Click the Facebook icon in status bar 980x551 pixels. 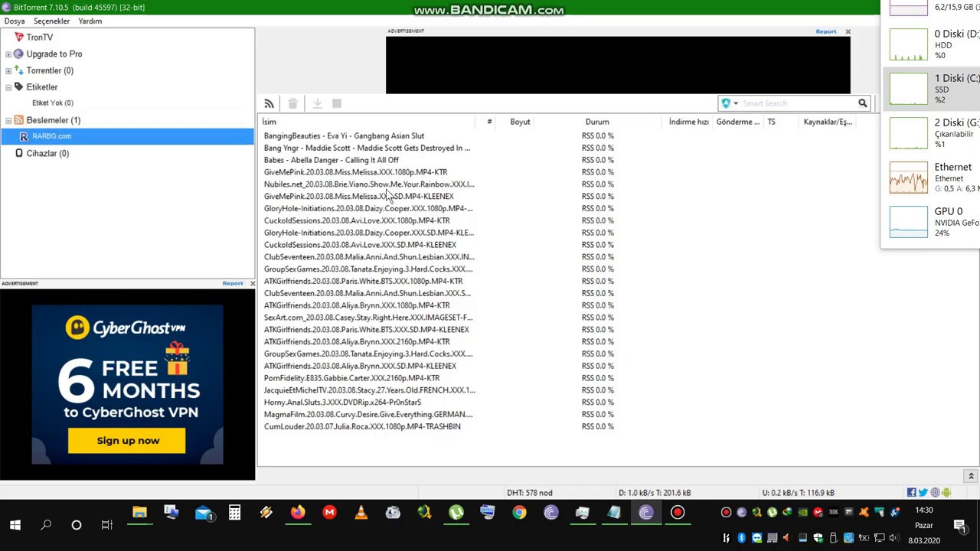(912, 493)
